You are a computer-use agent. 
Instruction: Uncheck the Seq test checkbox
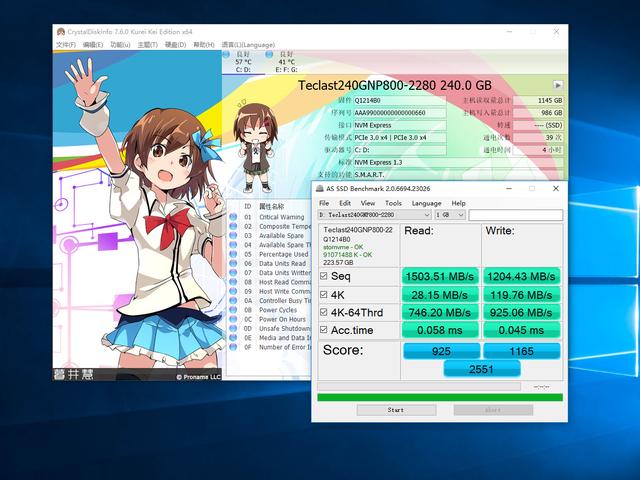point(323,276)
